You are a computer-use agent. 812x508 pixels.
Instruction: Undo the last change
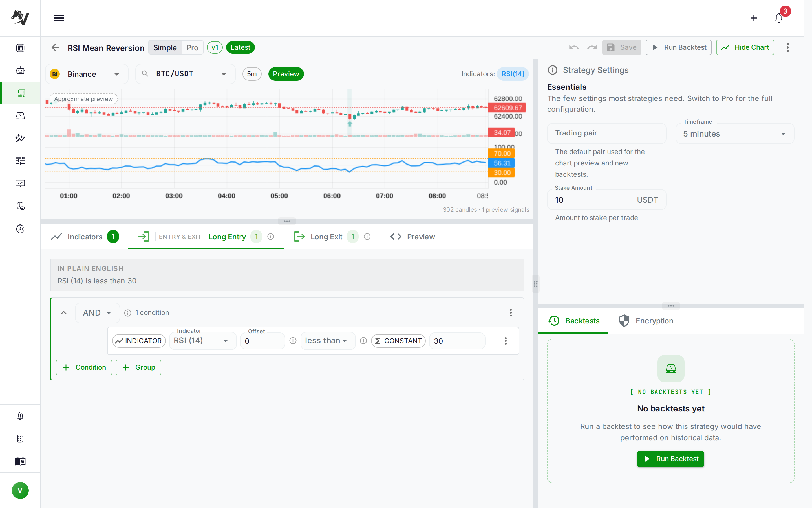pos(574,47)
